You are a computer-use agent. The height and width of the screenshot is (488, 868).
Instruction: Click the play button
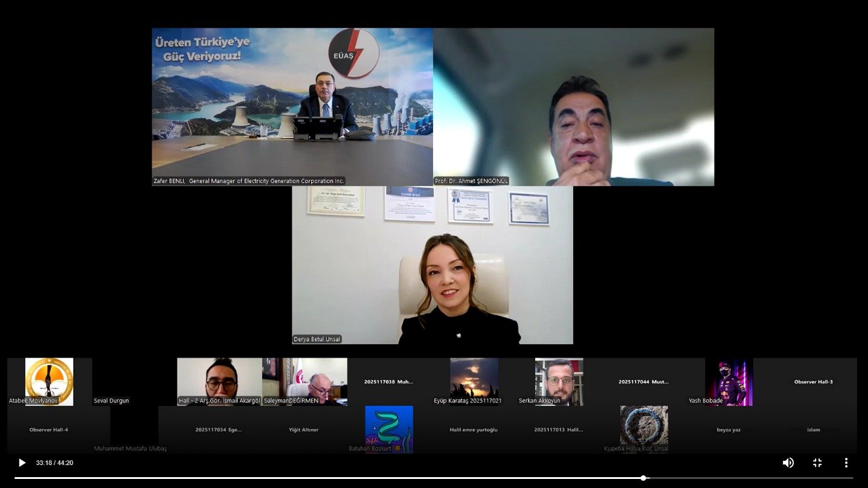(22, 463)
